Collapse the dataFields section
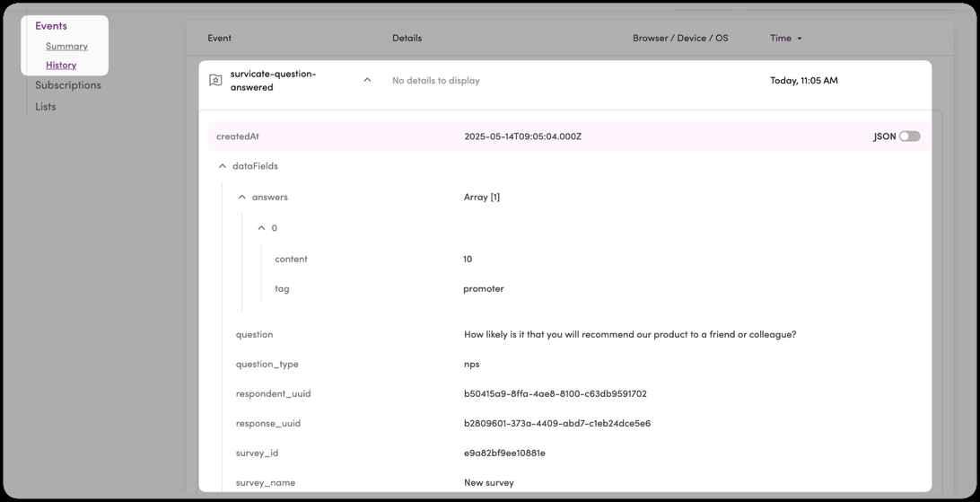The width and height of the screenshot is (980, 502). coord(223,166)
